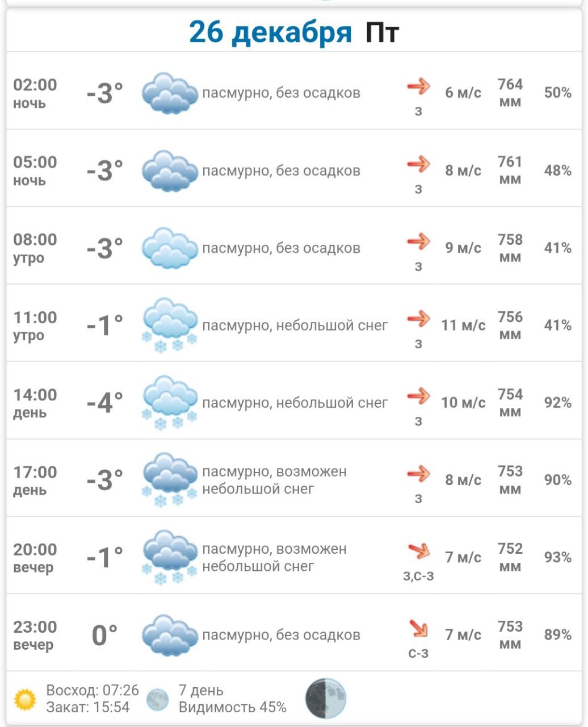Click the overcast cloud icon at 08:00
This screenshot has width=588, height=727.
tap(169, 248)
